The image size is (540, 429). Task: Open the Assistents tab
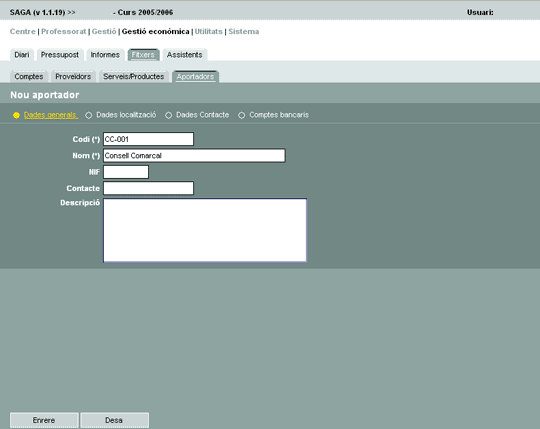click(x=185, y=55)
